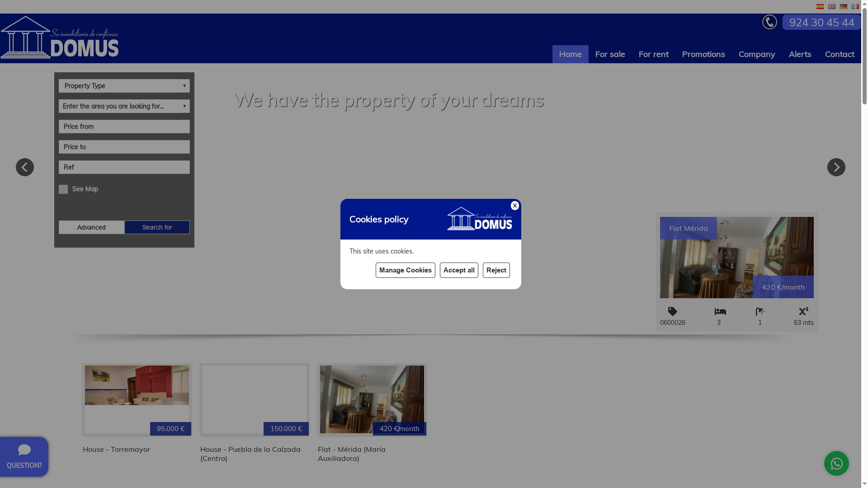Screen dimensions: 868x488
Task: Focus the Price from field
Action: point(124,127)
